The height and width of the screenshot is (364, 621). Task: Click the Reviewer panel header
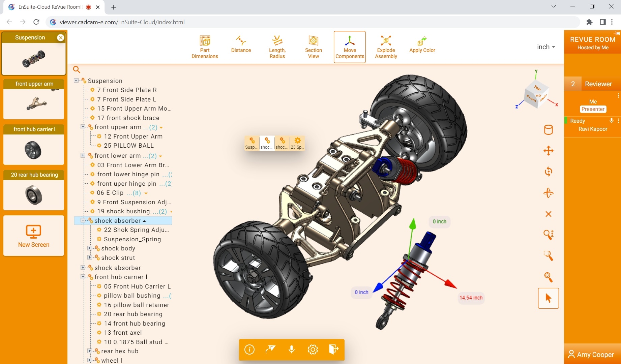point(593,84)
